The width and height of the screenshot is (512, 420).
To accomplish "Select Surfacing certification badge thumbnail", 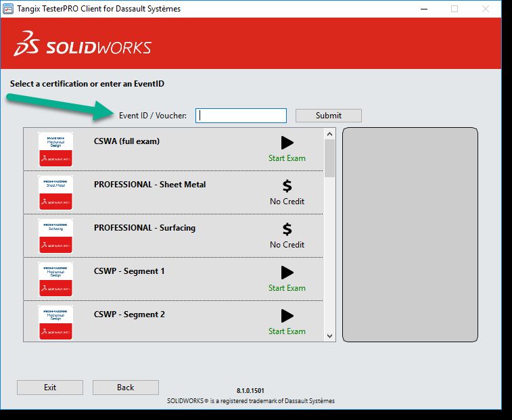I will (55, 236).
